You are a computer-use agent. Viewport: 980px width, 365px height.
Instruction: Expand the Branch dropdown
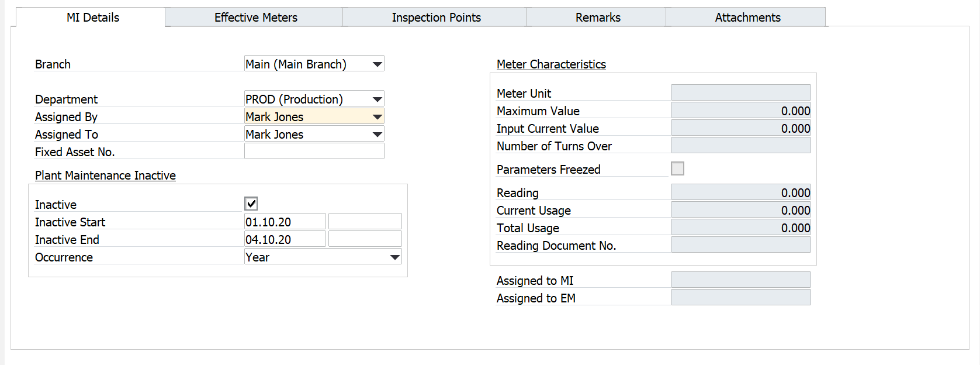click(x=378, y=64)
